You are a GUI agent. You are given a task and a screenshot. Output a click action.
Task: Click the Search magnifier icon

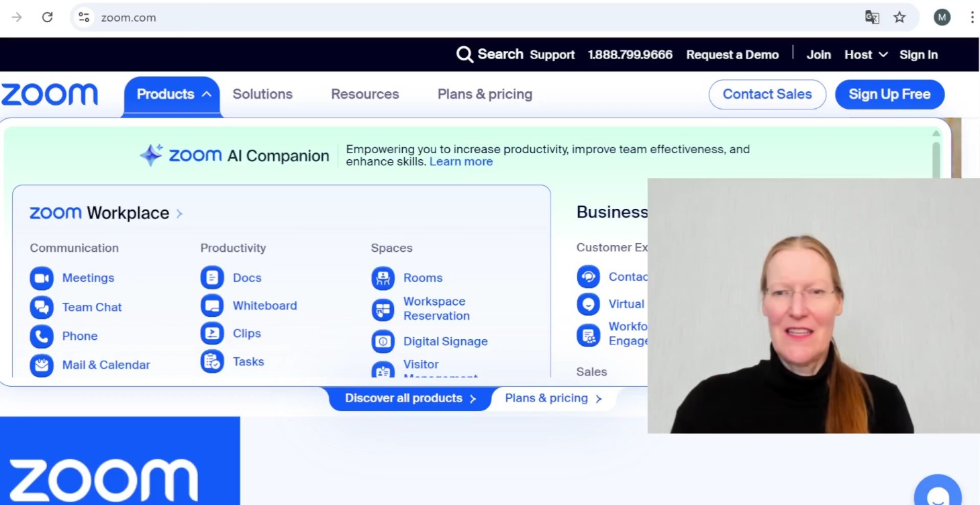tap(464, 54)
